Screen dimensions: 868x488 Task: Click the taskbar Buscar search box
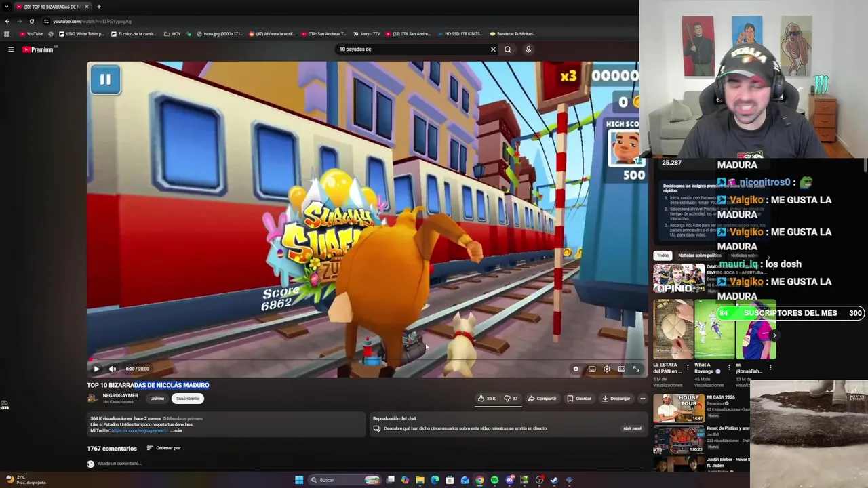[x=344, y=480]
